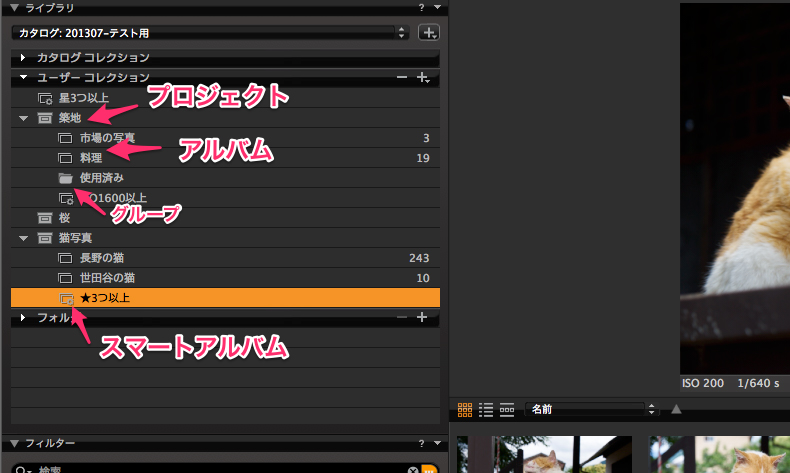Open the 名前 sort order dropdown
This screenshot has height=473, width=790.
(592, 409)
